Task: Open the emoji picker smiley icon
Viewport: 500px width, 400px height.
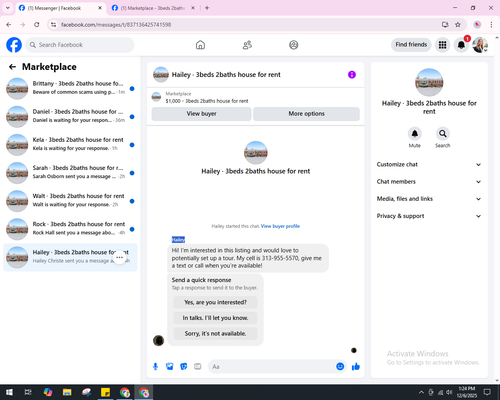Action: (x=340, y=367)
